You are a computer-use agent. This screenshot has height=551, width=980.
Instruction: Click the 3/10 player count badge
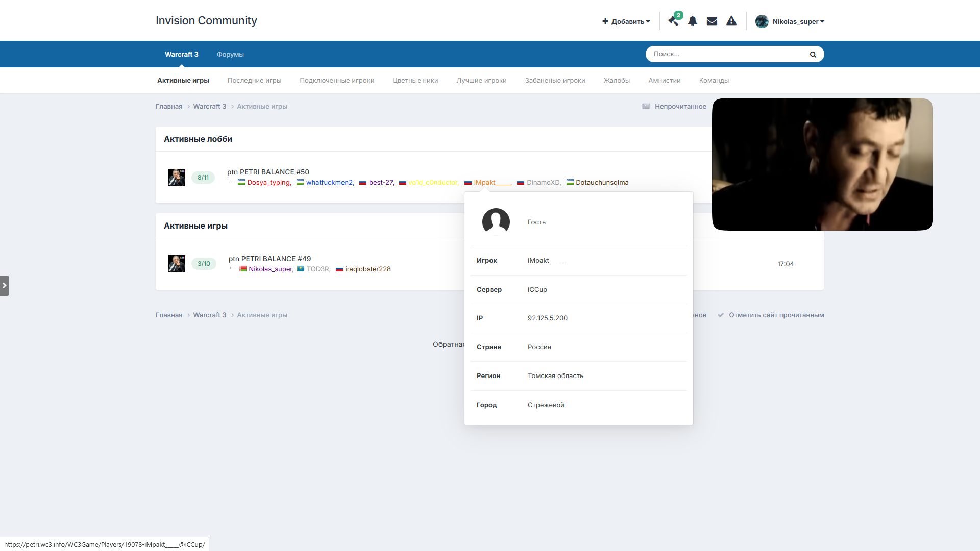click(204, 264)
